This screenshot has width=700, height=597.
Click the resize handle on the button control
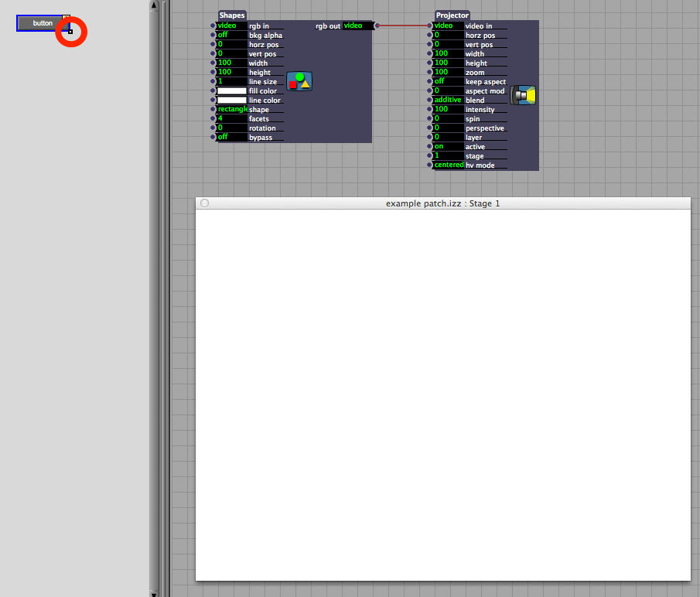coord(70,32)
